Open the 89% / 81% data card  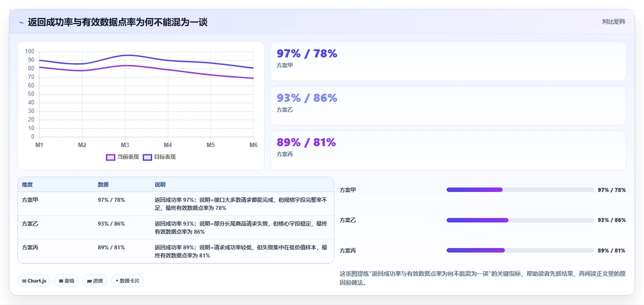click(448, 150)
